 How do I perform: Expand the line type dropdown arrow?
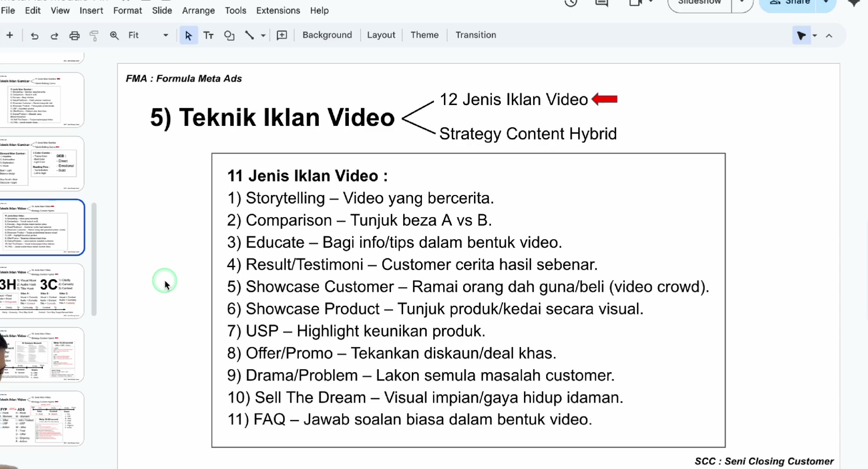click(x=263, y=36)
